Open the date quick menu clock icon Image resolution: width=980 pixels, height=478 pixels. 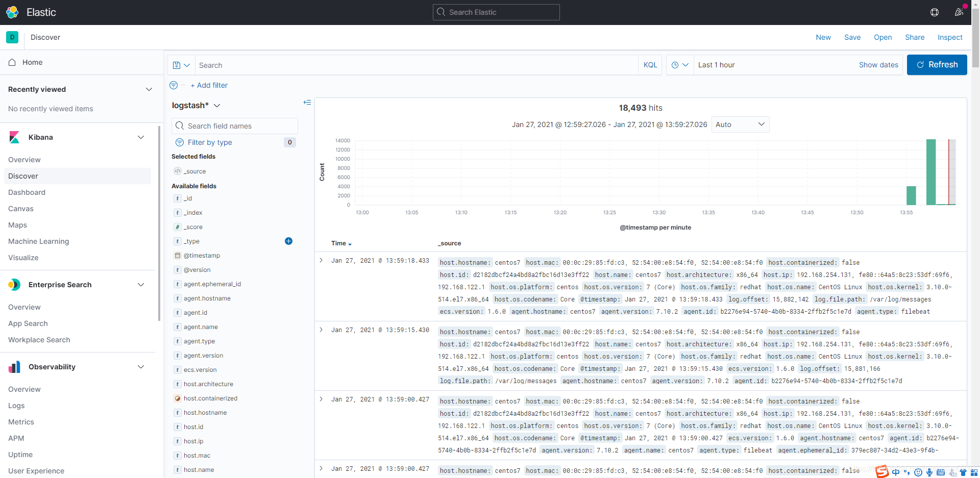point(680,65)
